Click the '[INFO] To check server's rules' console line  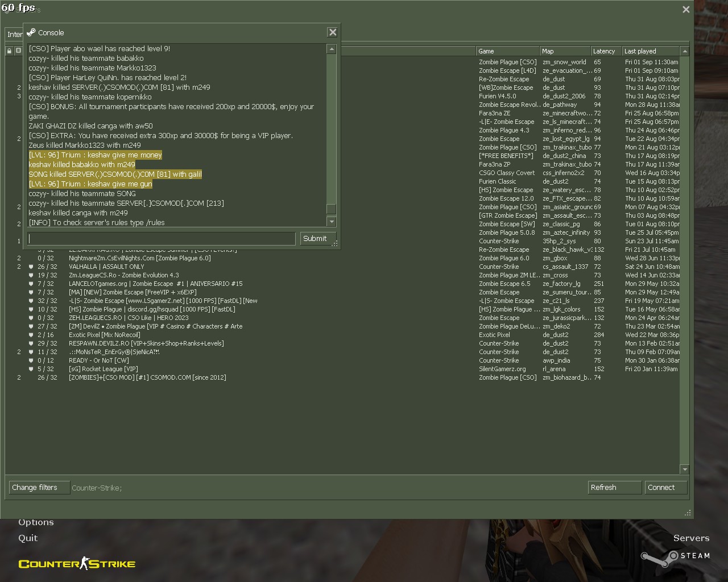[x=97, y=222]
